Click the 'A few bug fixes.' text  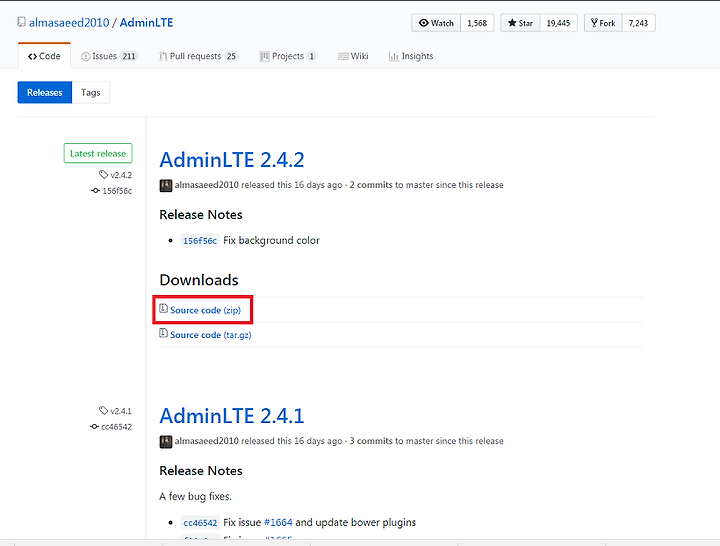pyautogui.click(x=196, y=496)
